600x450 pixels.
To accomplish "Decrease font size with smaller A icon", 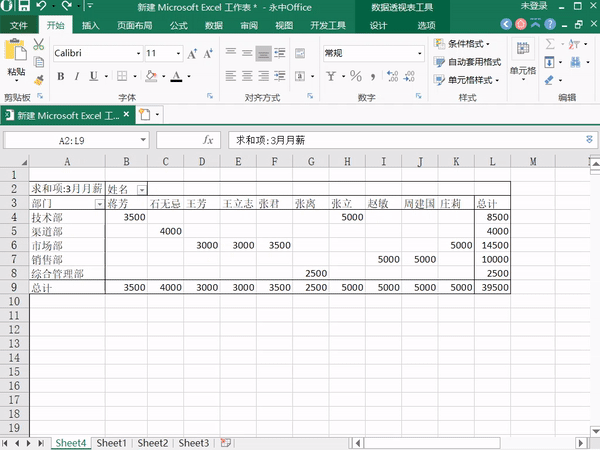I will coord(208,54).
